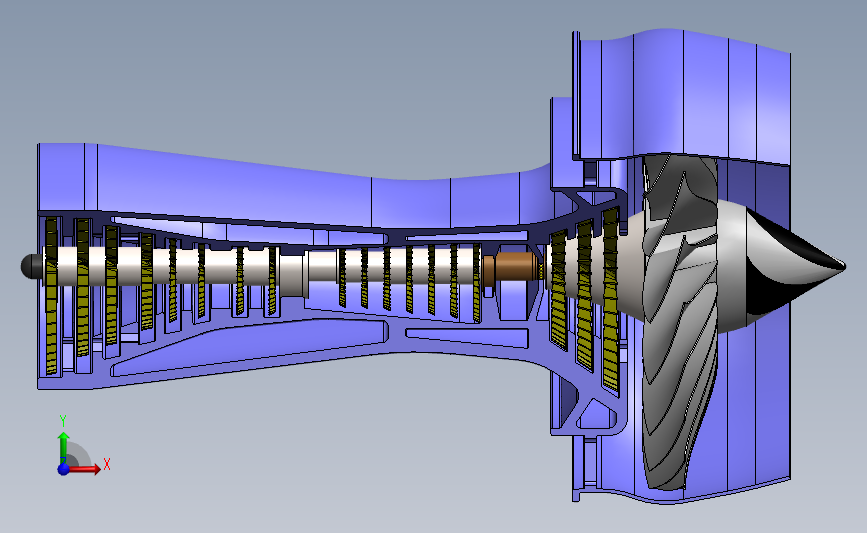Select the silver spinner body behind the nose tip
Viewport: 867px width, 533px height.
coord(731,266)
